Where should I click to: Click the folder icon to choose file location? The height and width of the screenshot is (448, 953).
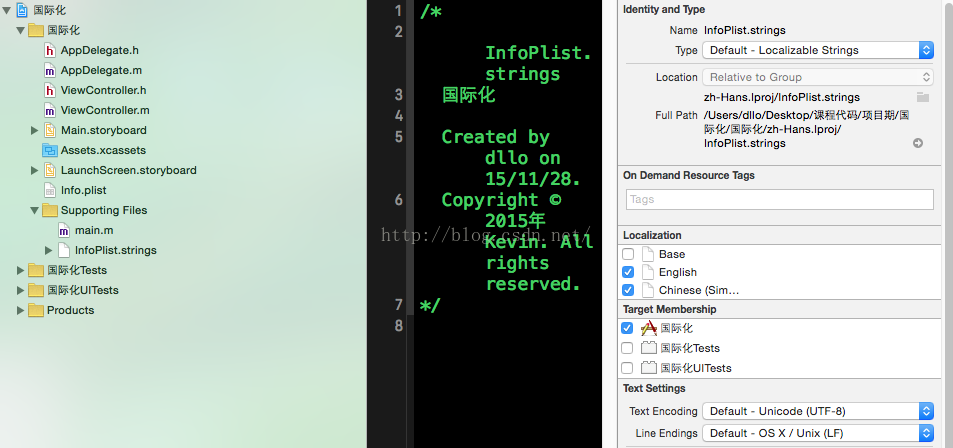click(x=923, y=97)
